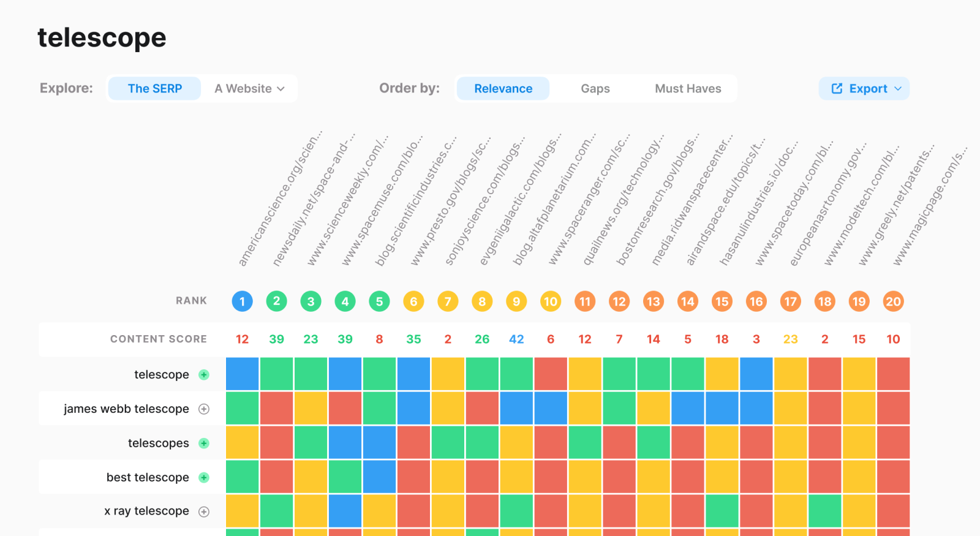
Task: Click the blue cell for telescope, rank 1
Action: point(242,374)
